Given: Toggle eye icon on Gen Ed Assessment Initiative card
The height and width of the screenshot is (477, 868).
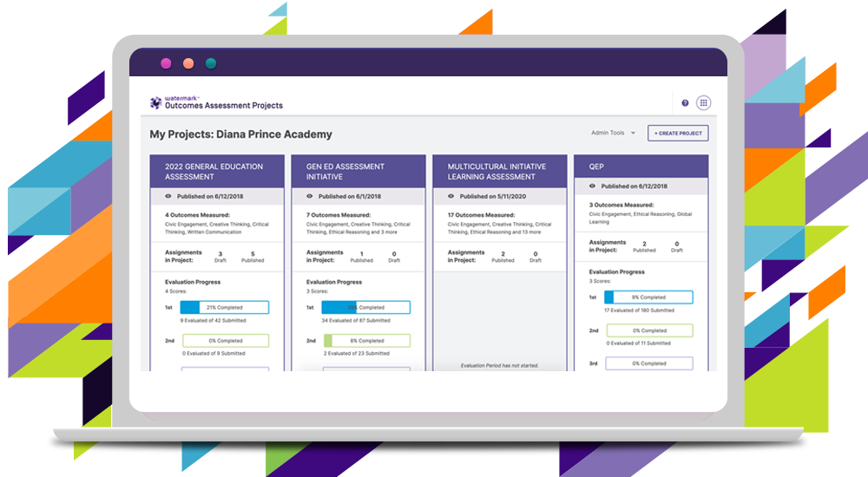Looking at the screenshot, I should (x=310, y=197).
